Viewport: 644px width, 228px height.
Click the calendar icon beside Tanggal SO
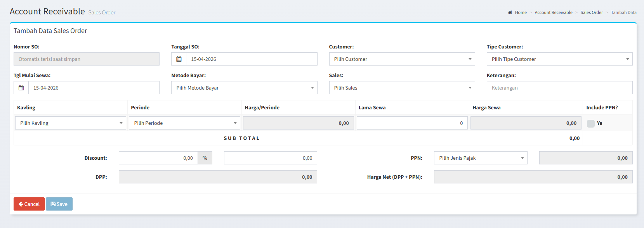179,59
